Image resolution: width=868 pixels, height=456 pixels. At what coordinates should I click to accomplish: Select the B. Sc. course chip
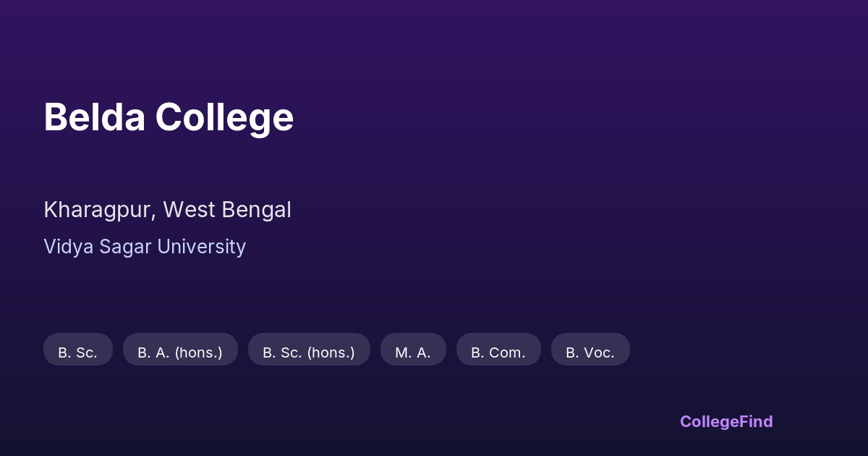pos(77,352)
